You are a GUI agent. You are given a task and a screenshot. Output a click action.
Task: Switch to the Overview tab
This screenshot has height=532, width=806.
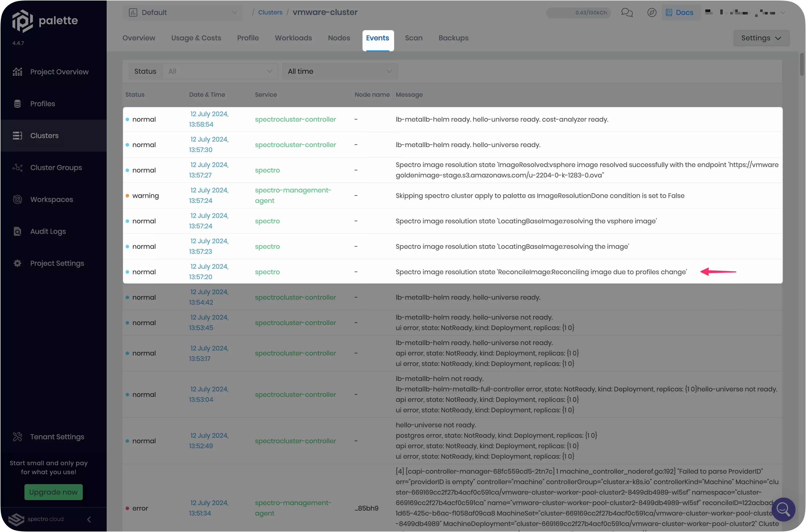[x=139, y=38]
